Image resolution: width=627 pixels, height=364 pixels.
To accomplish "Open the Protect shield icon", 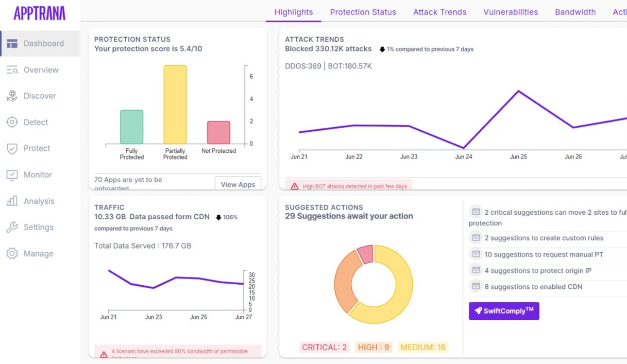I will tap(12, 148).
